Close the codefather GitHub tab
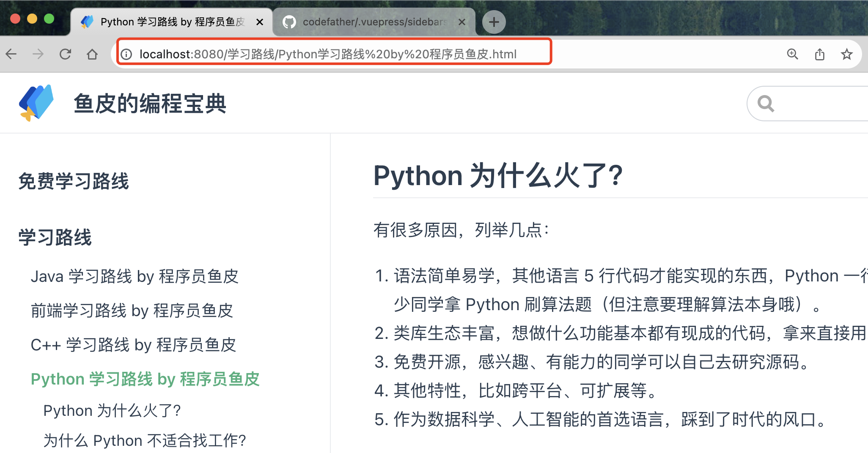This screenshot has height=453, width=868. (462, 22)
